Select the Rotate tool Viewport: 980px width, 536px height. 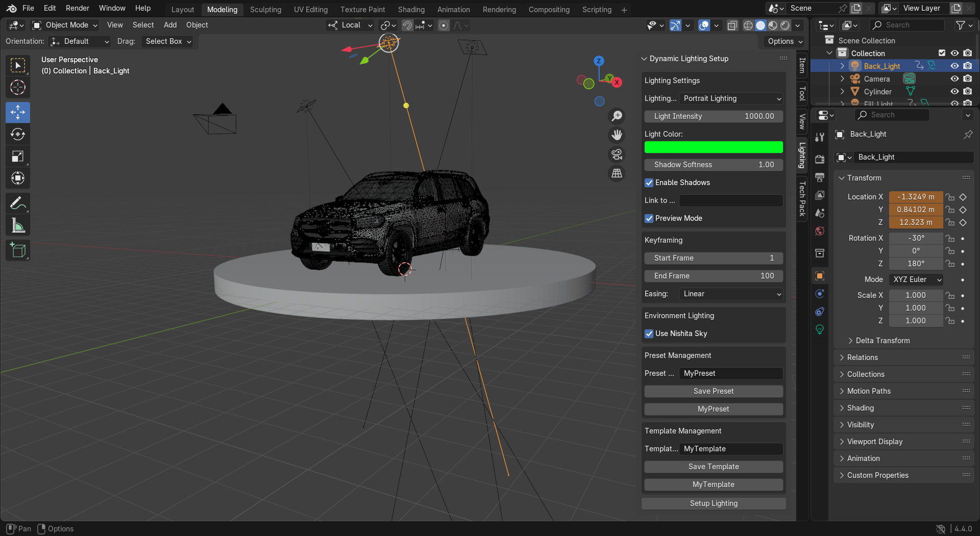[18, 134]
